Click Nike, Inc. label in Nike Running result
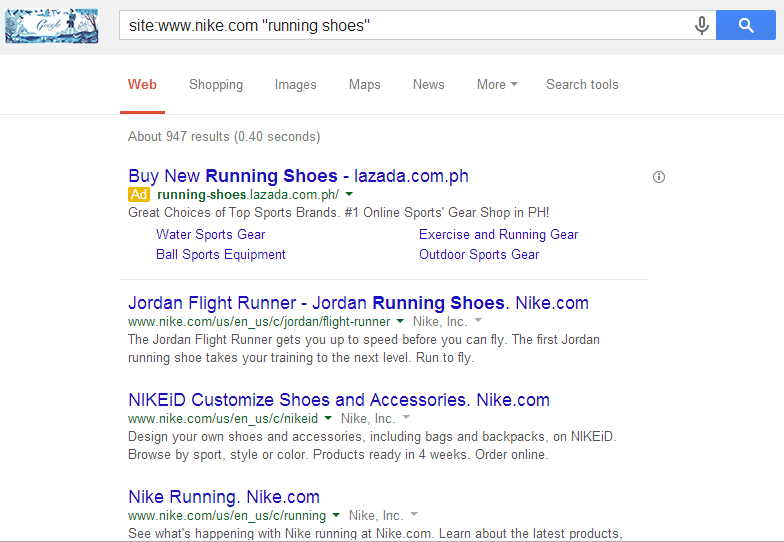This screenshot has width=784, height=542. tap(376, 516)
